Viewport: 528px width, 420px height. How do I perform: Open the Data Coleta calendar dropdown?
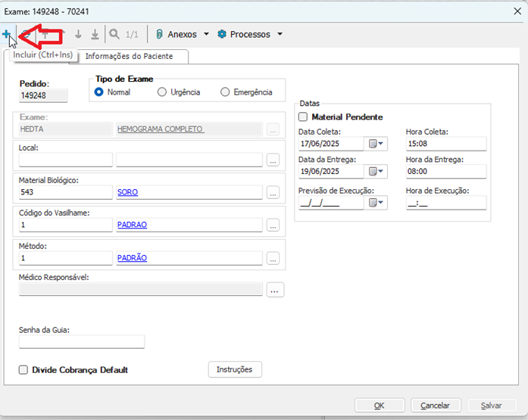coord(376,144)
